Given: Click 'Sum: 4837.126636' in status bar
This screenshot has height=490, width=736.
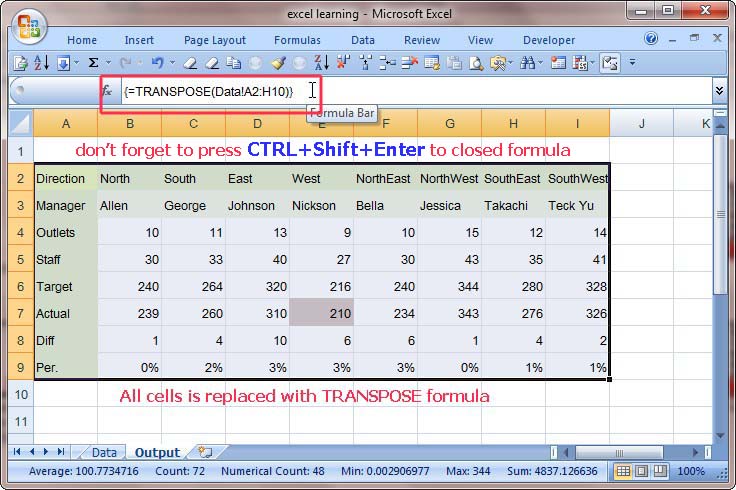Looking at the screenshot, I should pyautogui.click(x=552, y=471).
